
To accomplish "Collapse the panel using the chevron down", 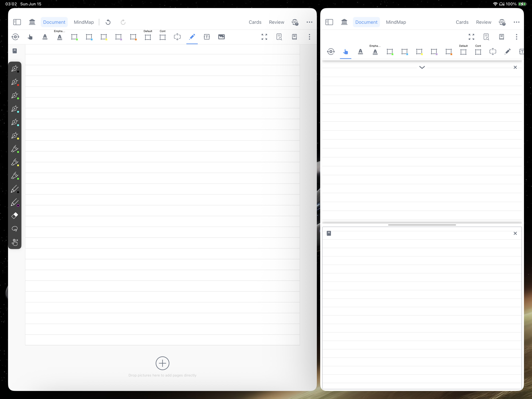I will coord(422,67).
